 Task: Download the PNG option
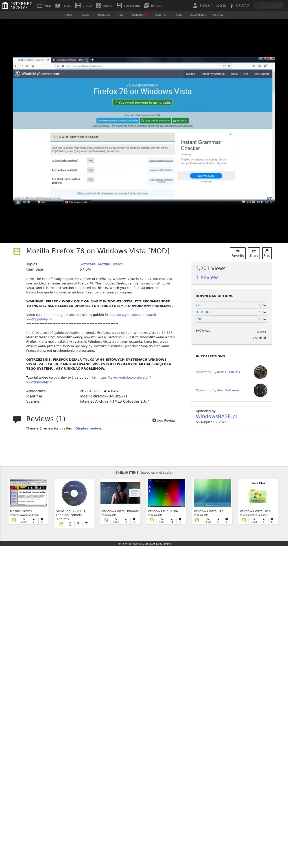pos(199,319)
